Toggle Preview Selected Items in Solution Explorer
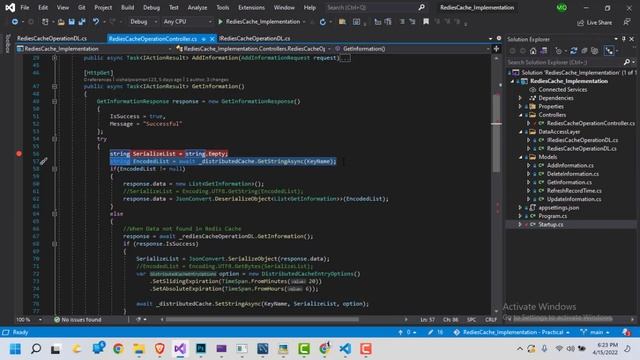 (609, 51)
